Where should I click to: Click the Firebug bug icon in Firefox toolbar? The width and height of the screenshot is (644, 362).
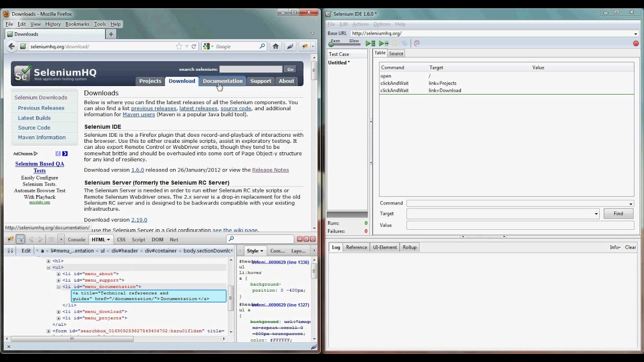coord(305,46)
